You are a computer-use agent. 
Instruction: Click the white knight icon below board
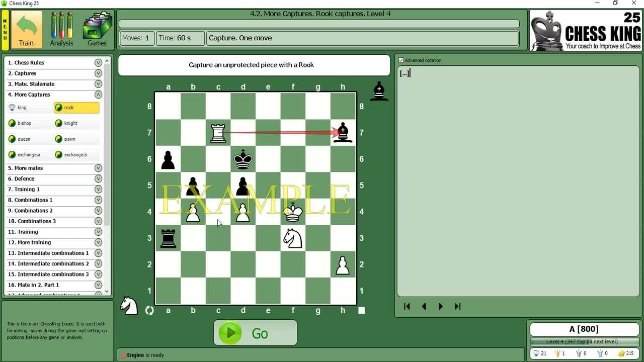pos(129,306)
